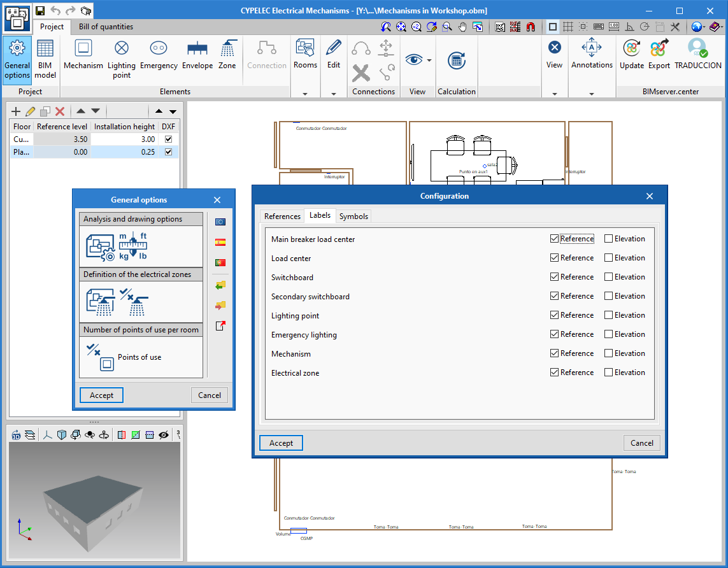
Task: Open the Rooms tool
Action: pyautogui.click(x=305, y=54)
